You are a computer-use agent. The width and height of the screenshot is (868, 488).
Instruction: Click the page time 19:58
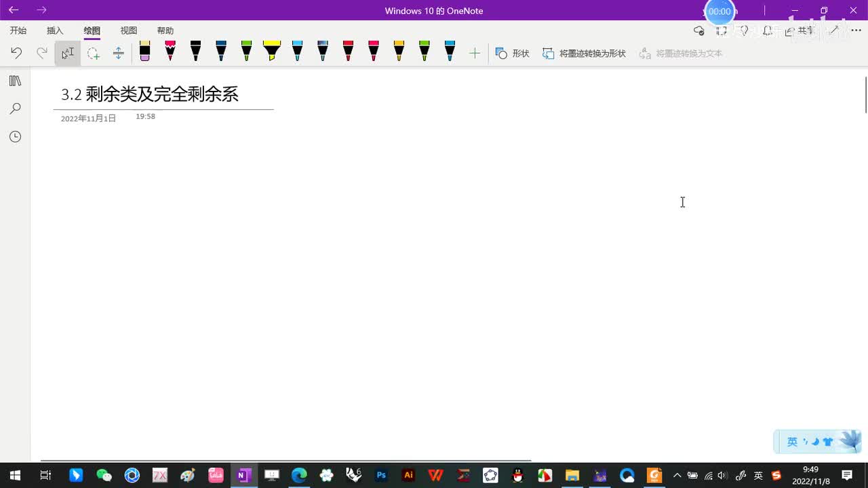[145, 117]
